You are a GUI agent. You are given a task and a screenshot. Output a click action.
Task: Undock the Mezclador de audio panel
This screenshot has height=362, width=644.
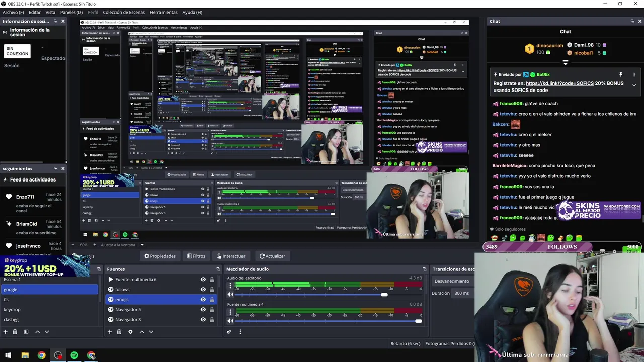[425, 269]
